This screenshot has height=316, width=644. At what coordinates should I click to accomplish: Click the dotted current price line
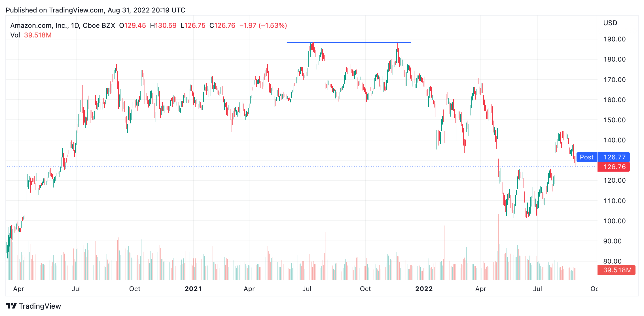click(x=301, y=167)
